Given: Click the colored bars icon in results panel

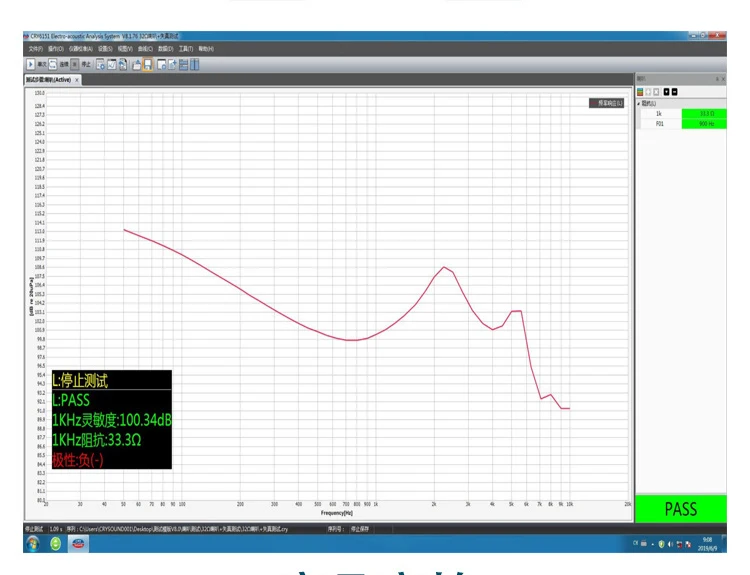Looking at the screenshot, I should 640,92.
